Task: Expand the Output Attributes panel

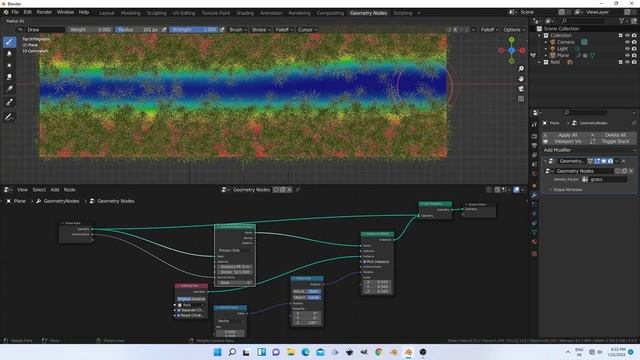Action: point(566,190)
